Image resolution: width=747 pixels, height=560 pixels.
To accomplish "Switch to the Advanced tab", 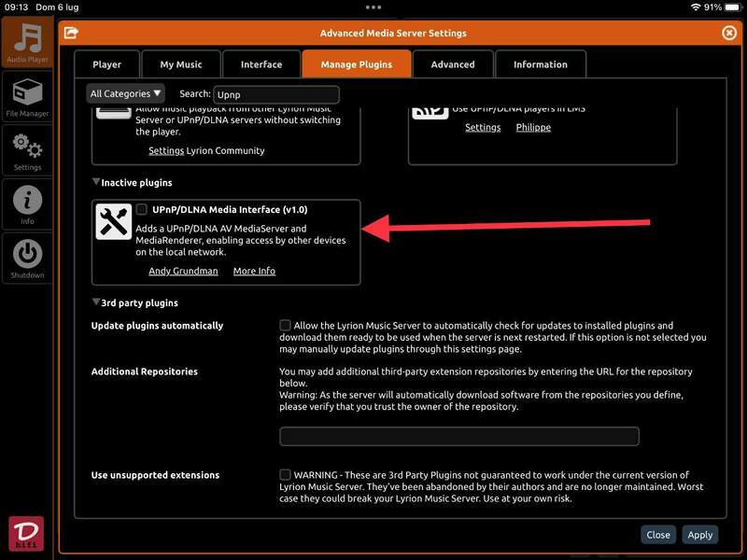I will tap(452, 64).
